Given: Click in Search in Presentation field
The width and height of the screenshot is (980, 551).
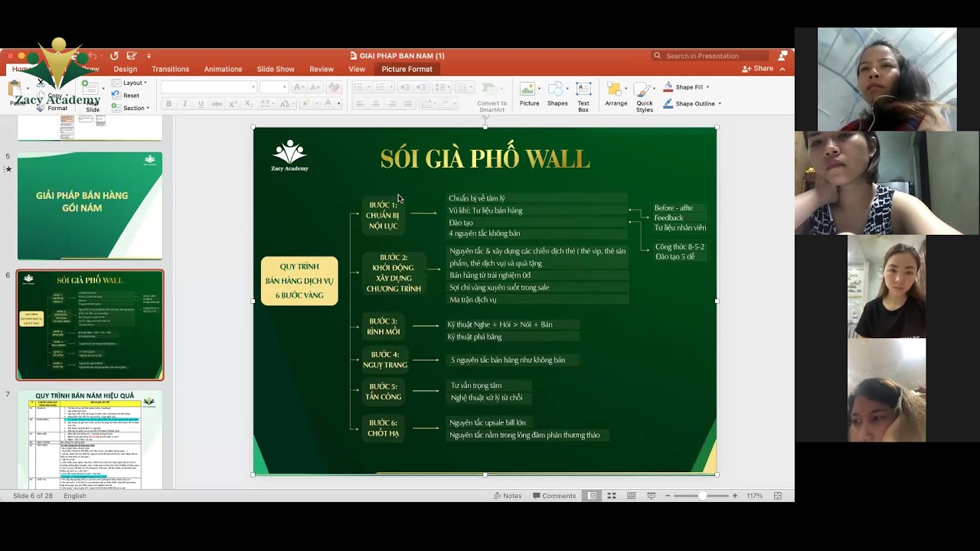Looking at the screenshot, I should point(710,56).
